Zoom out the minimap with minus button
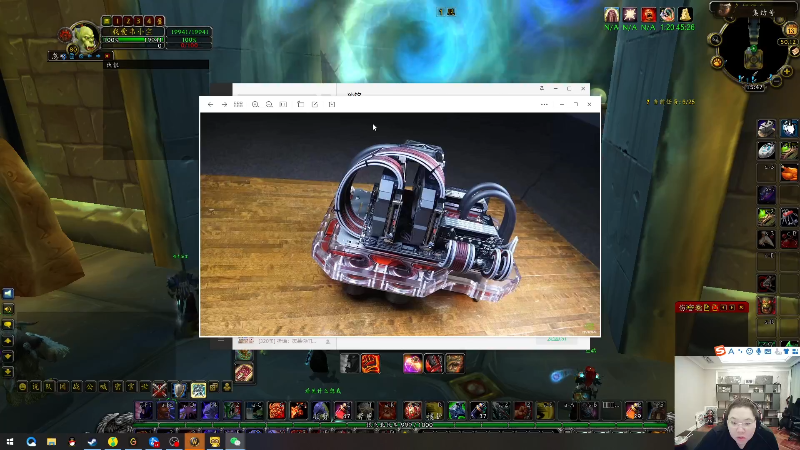This screenshot has height=450, width=800. pos(776,81)
